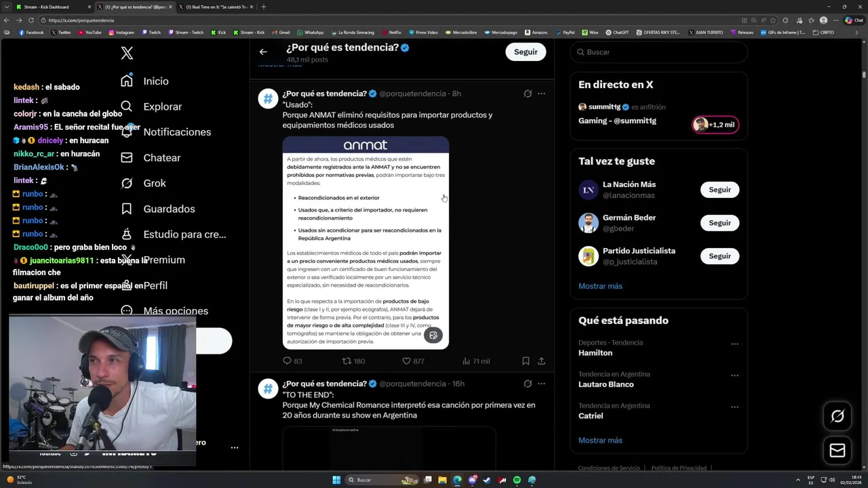Open three-dot menu on ANMAT post
This screenshot has width=868, height=488.
pos(541,94)
